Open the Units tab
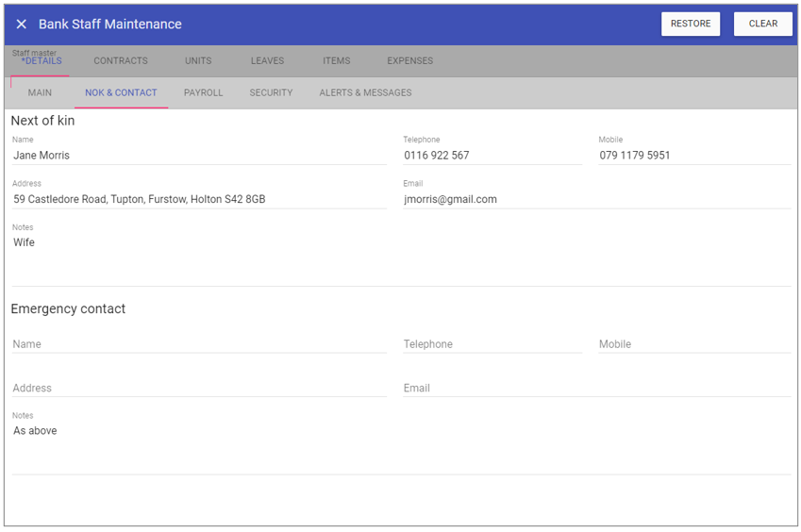Screen dimensions: 801x532 click(x=198, y=61)
